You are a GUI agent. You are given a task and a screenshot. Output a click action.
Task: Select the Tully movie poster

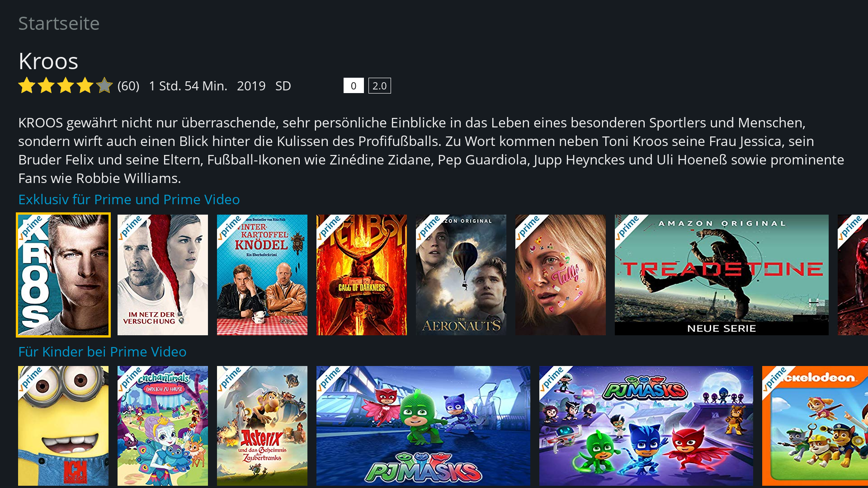click(561, 275)
